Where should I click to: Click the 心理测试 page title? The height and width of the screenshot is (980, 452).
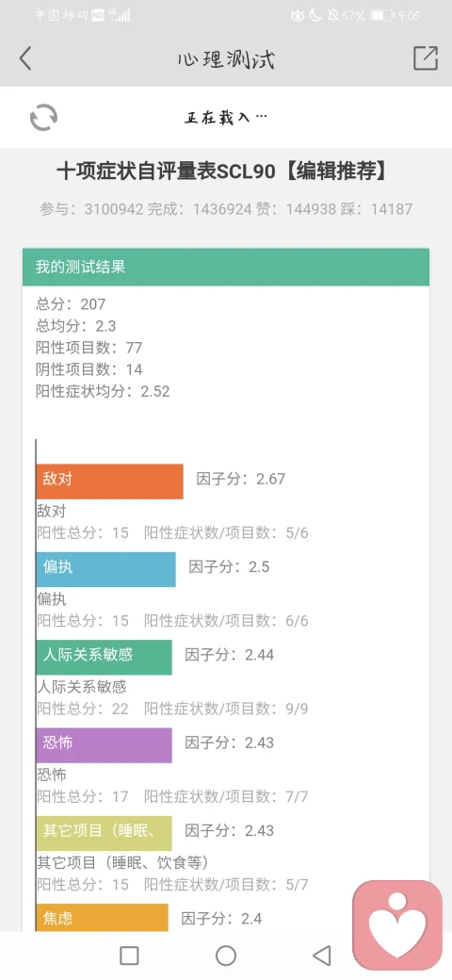coord(226,59)
